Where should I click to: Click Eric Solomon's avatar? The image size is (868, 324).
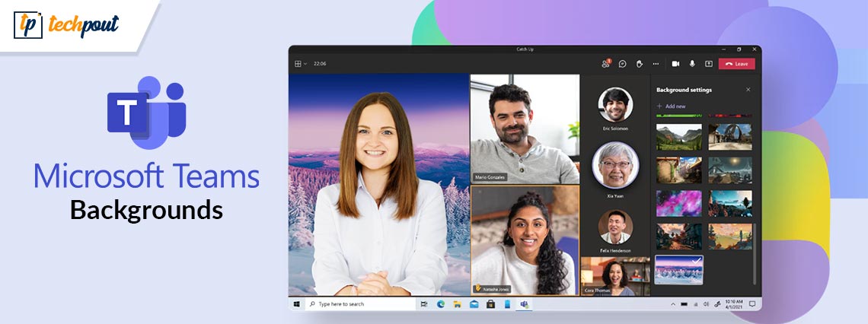pos(615,104)
